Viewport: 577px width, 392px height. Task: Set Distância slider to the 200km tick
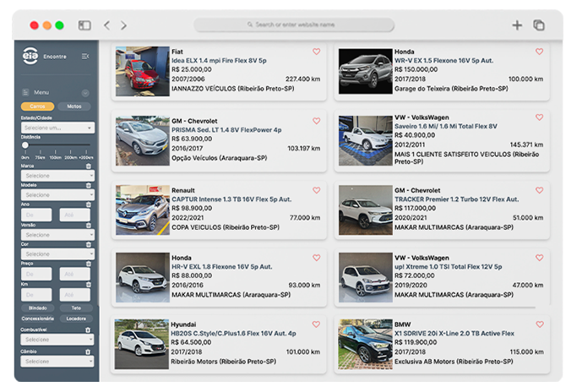pyautogui.click(x=70, y=152)
